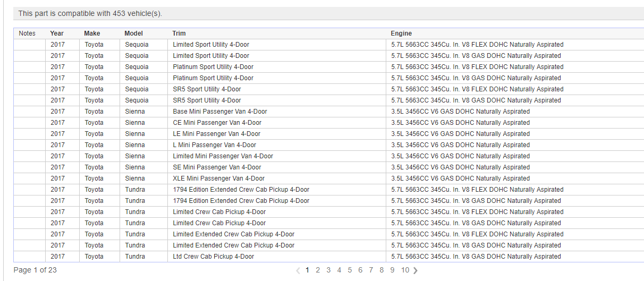644x281 pixels.
Task: Click the Engine column header
Action: click(x=401, y=33)
